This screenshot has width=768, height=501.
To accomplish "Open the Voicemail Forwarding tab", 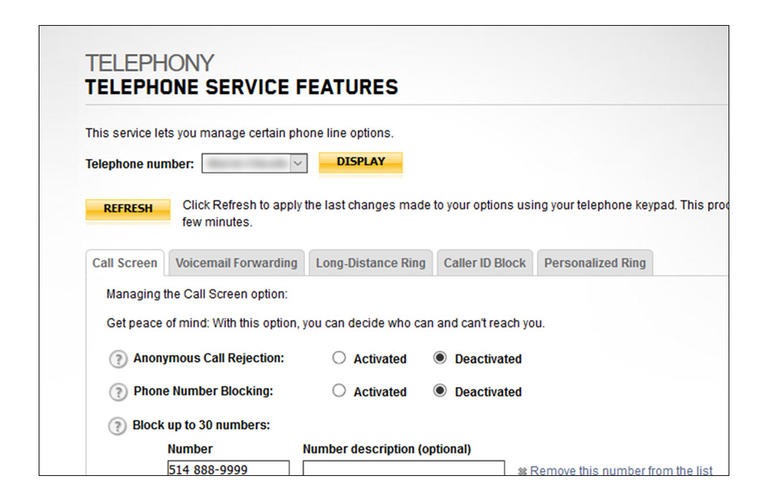I will (236, 263).
